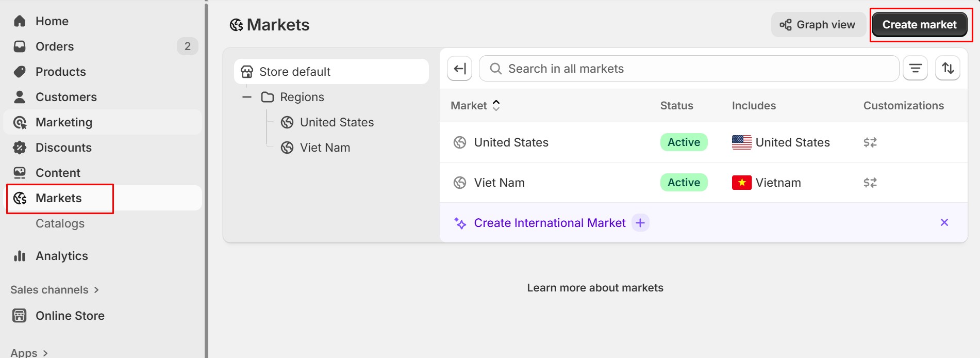Open the United States market row

coord(703,142)
